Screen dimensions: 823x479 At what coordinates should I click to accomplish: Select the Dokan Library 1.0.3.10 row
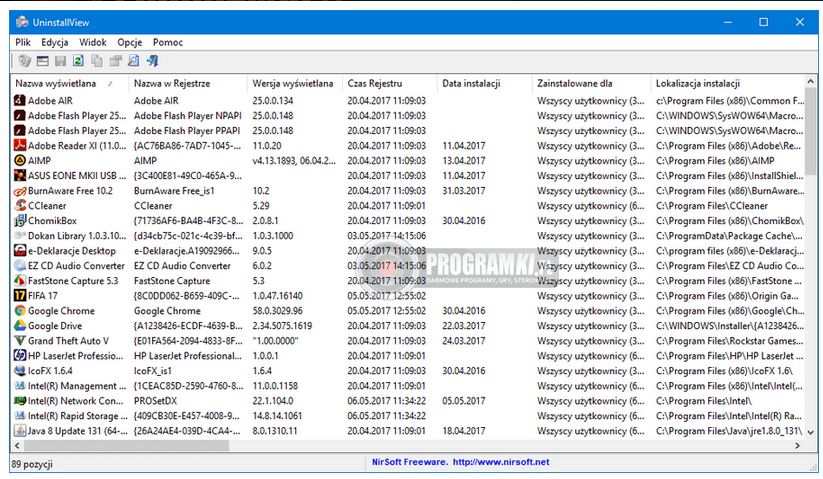tap(408, 236)
